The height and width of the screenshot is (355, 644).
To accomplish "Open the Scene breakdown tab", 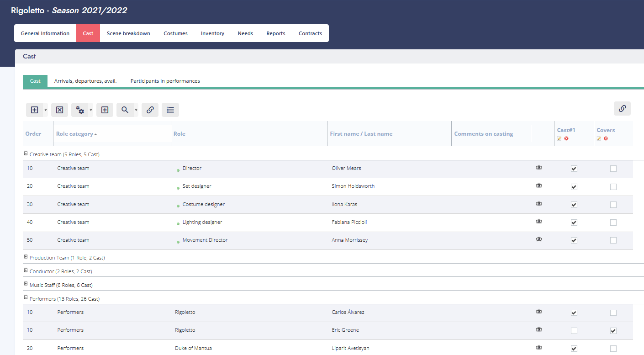I will (128, 33).
